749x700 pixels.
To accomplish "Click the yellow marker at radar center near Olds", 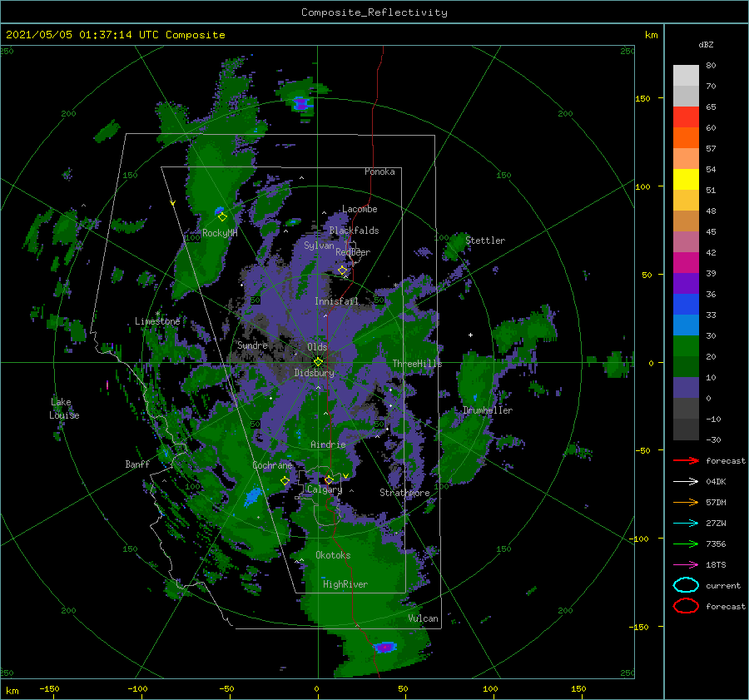I will 318,362.
